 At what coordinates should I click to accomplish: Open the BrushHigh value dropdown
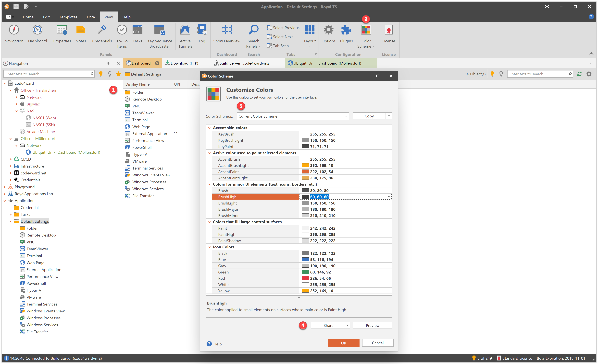coord(389,197)
